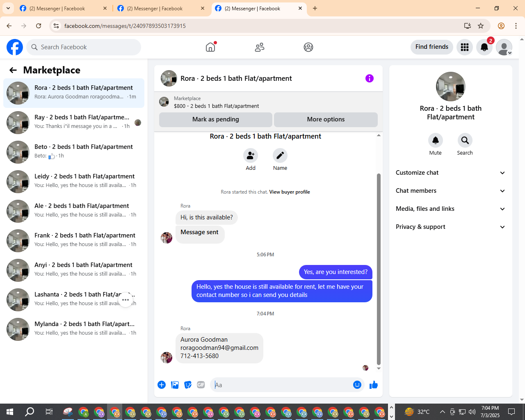525x420 pixels.
Task: Open Windows Start menu
Action: [10, 412]
